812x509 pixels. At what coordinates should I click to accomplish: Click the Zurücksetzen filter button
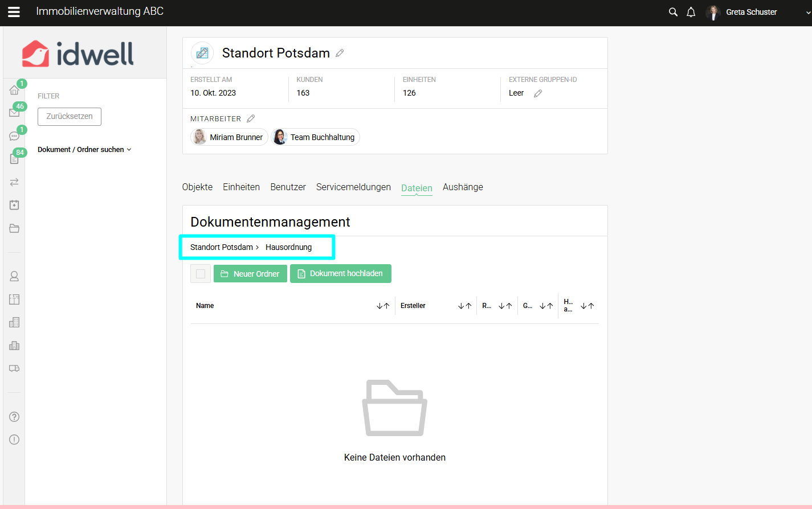click(70, 116)
